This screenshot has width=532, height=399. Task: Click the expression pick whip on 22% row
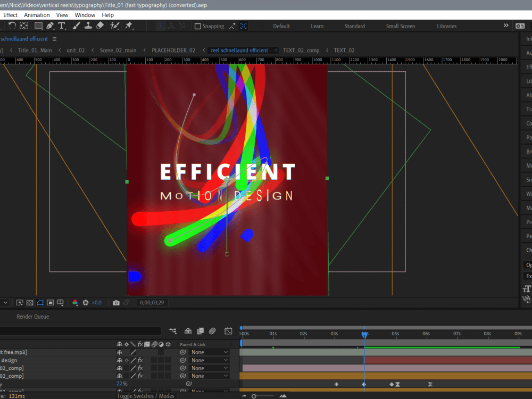tap(189, 384)
